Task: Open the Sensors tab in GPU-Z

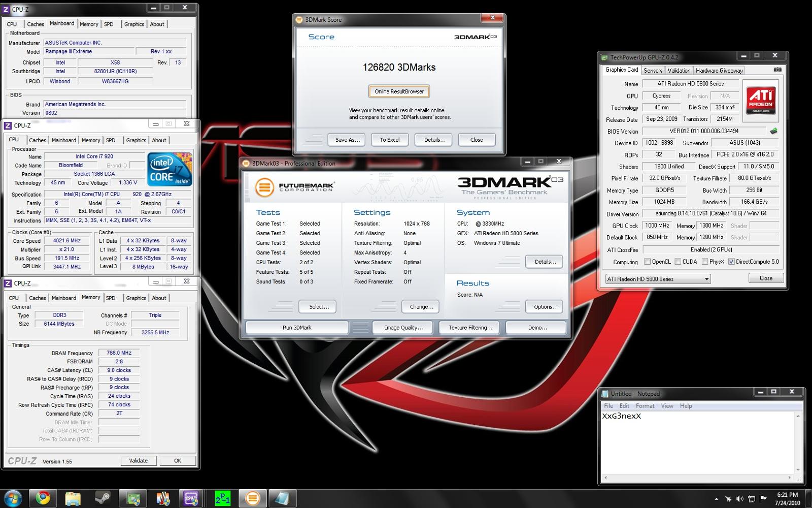Action: click(x=653, y=71)
